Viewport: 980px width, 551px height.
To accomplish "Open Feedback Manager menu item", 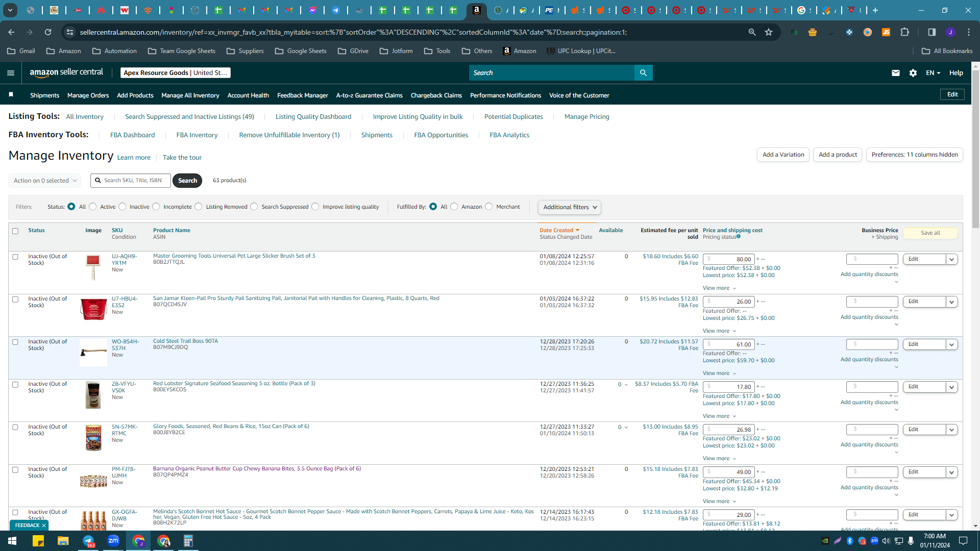I will coord(303,95).
